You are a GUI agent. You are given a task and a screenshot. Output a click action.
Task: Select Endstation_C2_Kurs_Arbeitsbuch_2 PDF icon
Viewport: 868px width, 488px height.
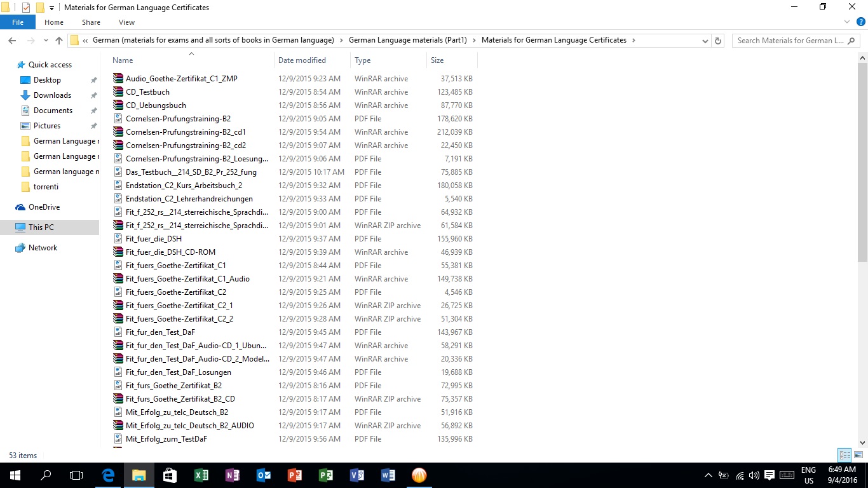118,186
